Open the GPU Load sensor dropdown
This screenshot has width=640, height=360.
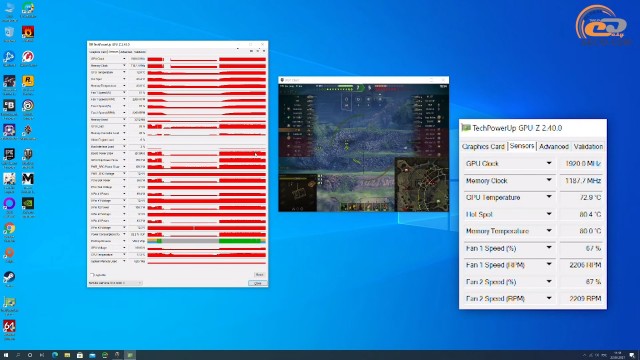(124, 126)
